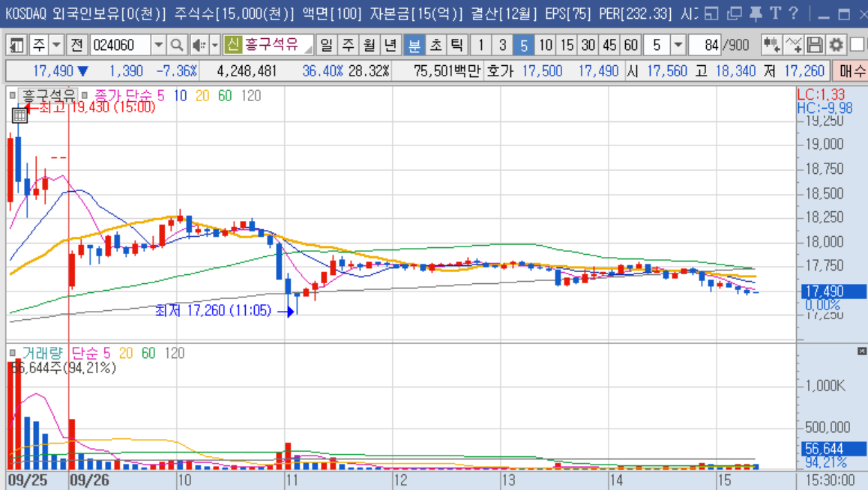Toggle the left side panel icon
The image size is (868, 490).
(x=16, y=45)
